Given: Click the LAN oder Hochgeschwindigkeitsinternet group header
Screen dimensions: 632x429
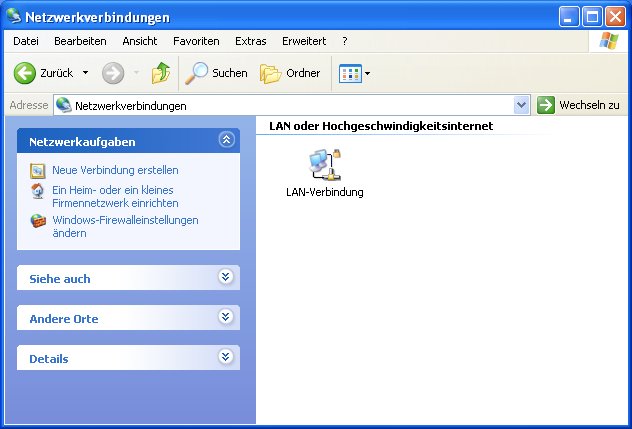Looking at the screenshot, I should point(381,126).
